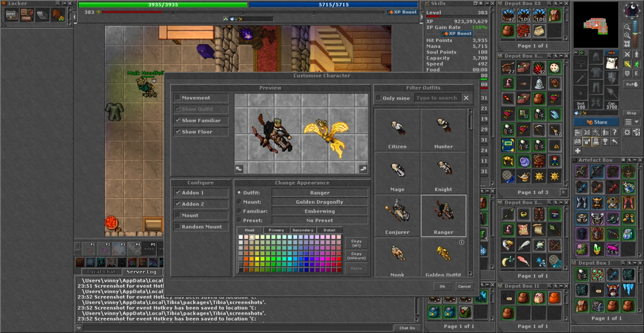Click the minimap zoom out magnifier

pos(627,27)
